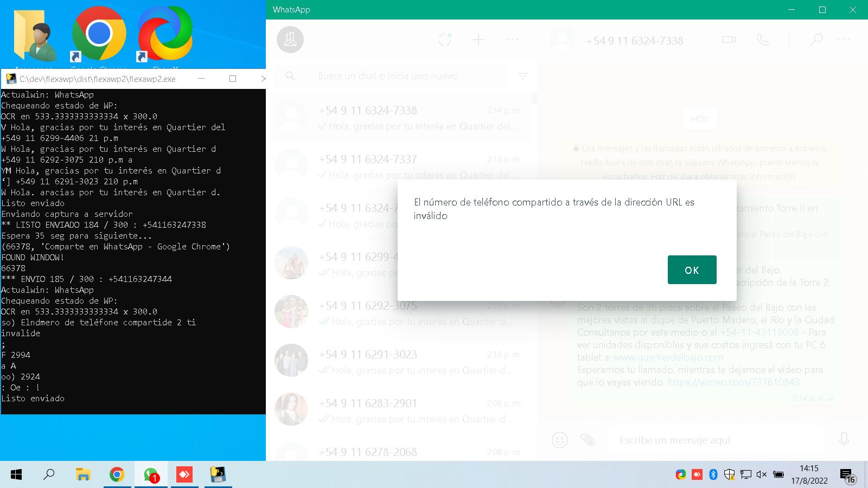Open network tray icon
Image resolution: width=868 pixels, height=488 pixels.
(x=746, y=475)
